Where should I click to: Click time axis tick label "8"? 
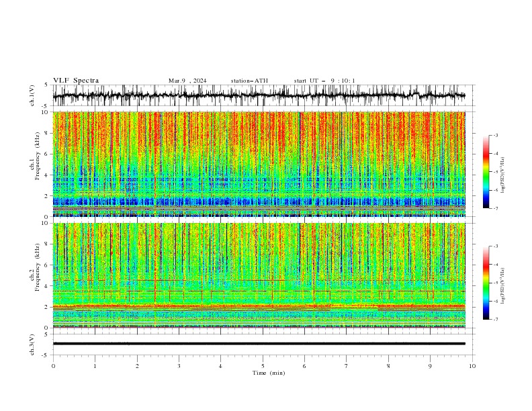coord(388,366)
